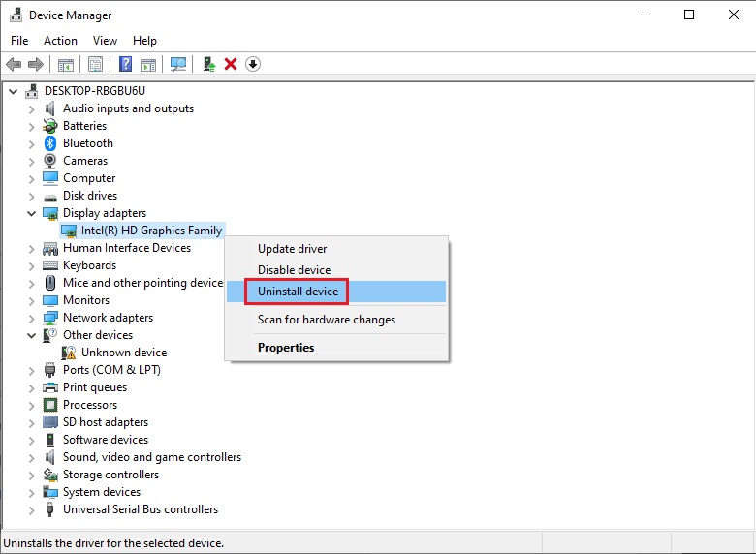Expand the Monitors category chevron
The width and height of the screenshot is (756, 554).
pos(32,301)
